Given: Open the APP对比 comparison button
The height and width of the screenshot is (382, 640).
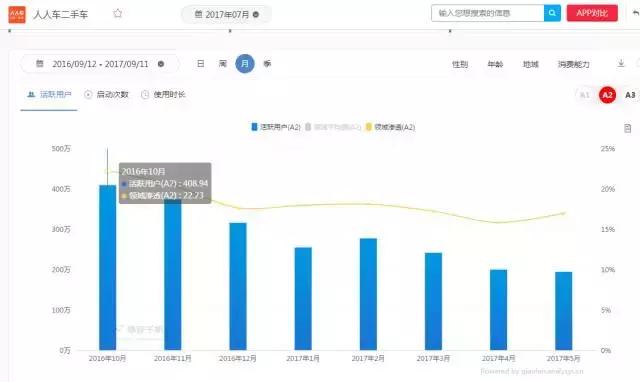Looking at the screenshot, I should coord(592,13).
